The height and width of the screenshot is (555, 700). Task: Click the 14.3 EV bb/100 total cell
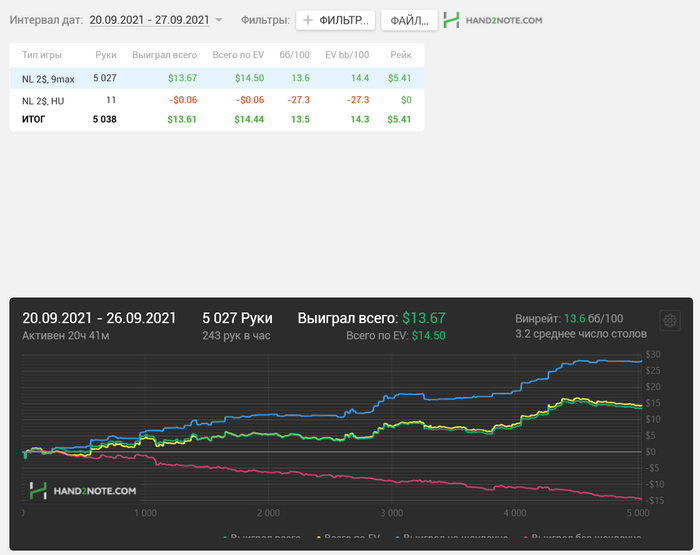(360, 119)
